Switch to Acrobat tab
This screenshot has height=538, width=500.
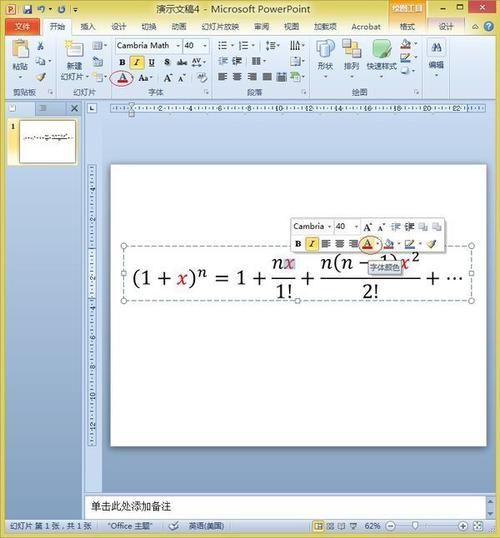(x=366, y=26)
